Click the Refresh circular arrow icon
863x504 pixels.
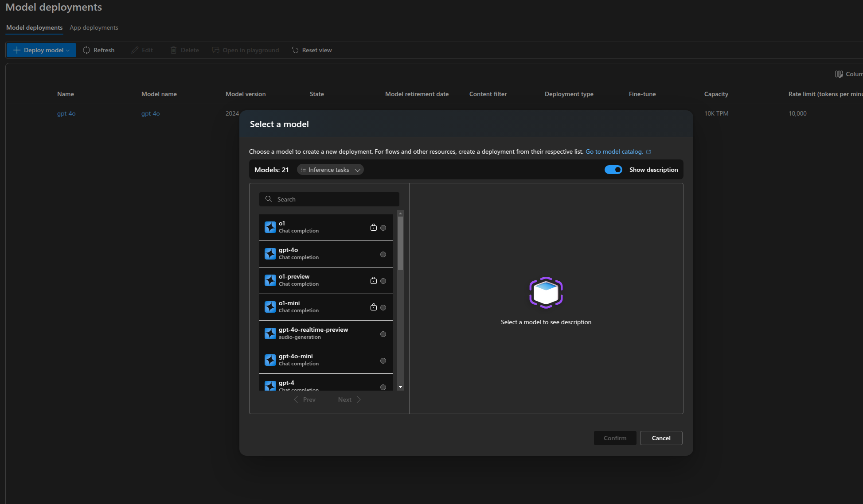click(86, 50)
